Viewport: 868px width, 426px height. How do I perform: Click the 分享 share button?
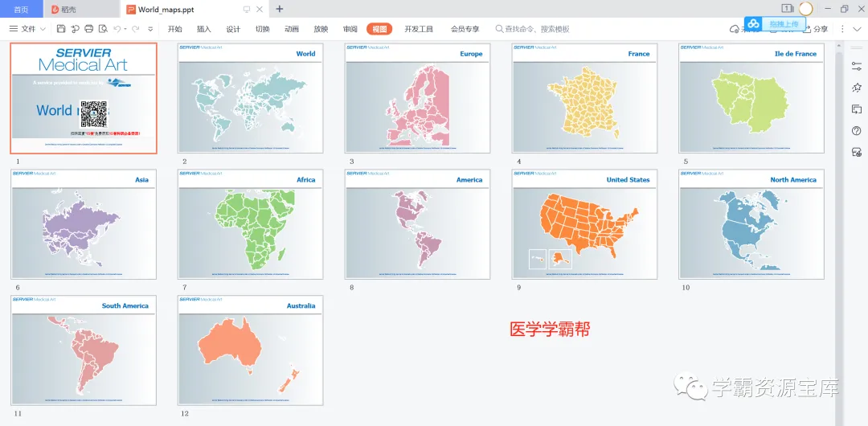pyautogui.click(x=815, y=29)
